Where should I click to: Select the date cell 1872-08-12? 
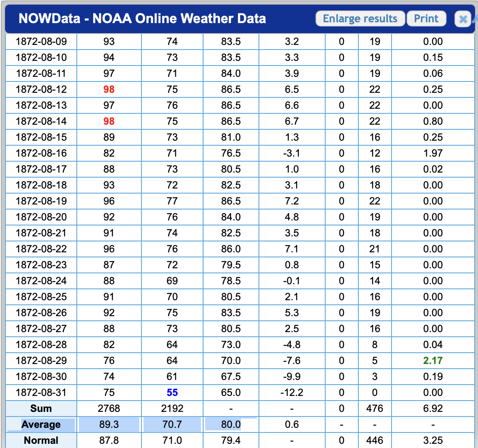41,89
